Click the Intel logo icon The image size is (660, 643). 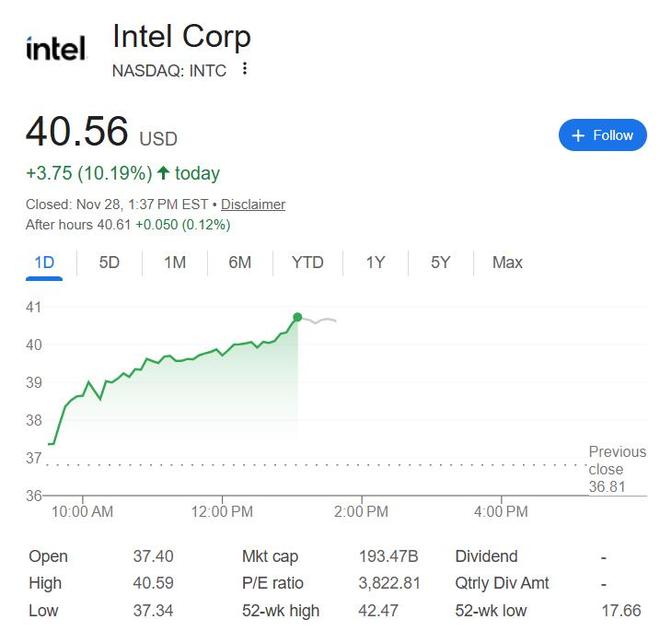coord(55,48)
